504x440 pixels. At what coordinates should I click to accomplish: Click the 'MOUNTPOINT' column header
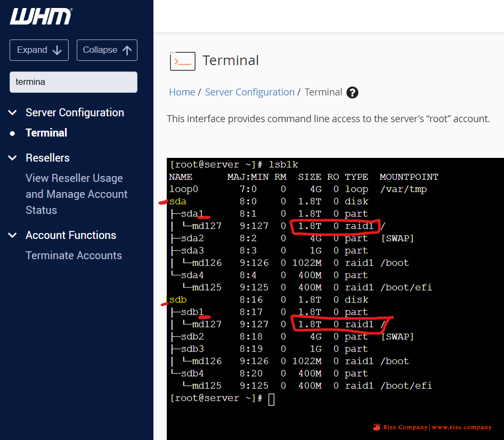[409, 177]
